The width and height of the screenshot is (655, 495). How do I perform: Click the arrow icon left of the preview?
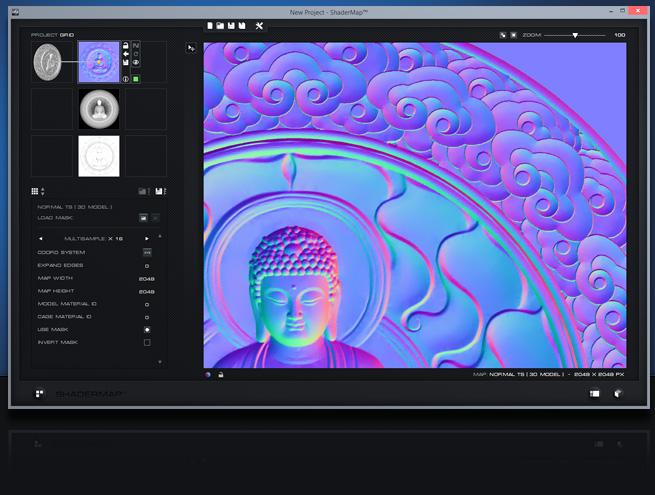tap(191, 48)
